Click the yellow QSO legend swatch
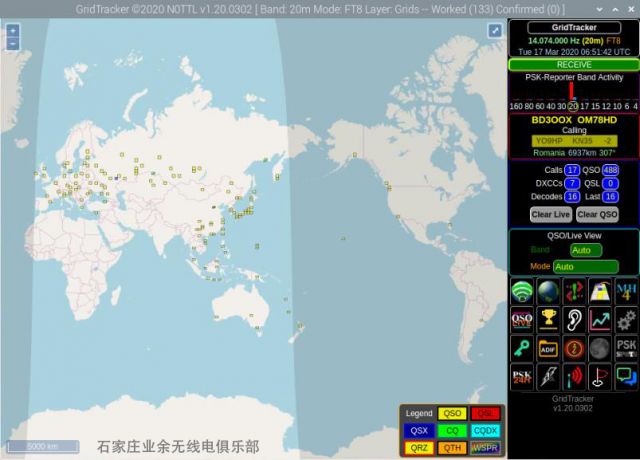This screenshot has width=640, height=460. 452,413
